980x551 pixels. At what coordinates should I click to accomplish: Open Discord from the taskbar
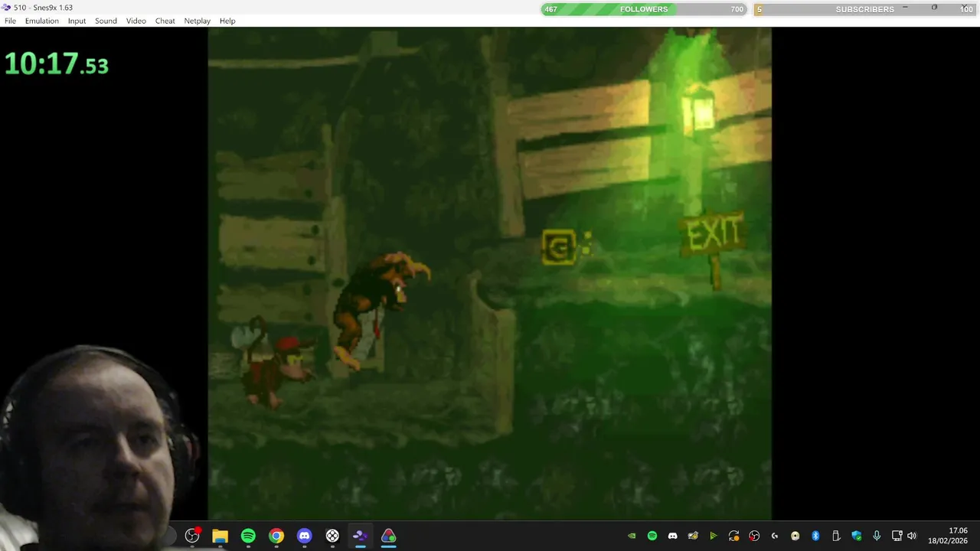(304, 536)
